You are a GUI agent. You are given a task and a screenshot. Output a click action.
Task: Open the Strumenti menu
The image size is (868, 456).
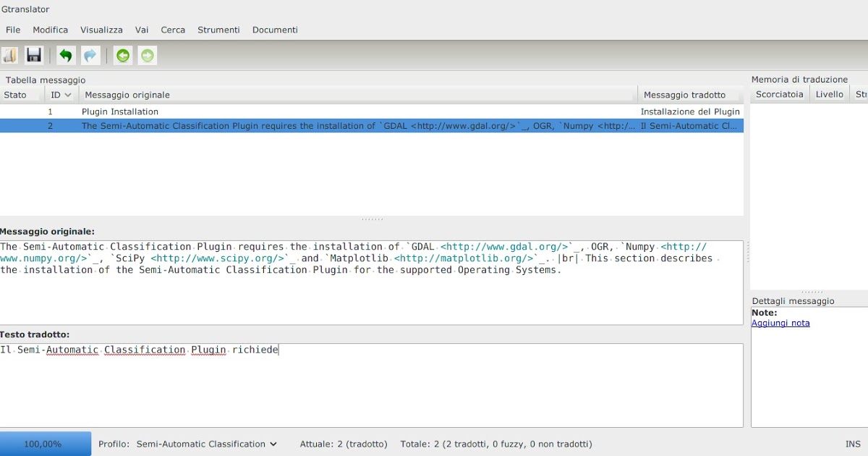point(218,30)
